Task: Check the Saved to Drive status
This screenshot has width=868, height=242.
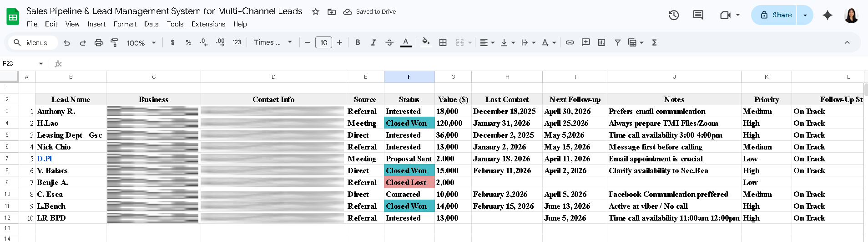Action: pos(370,12)
